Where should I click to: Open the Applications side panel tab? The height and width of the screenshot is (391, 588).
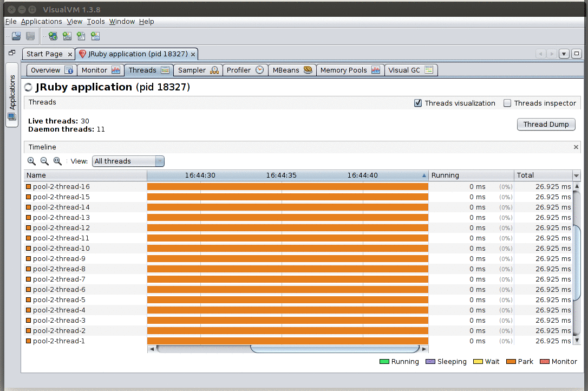pyautogui.click(x=12, y=95)
